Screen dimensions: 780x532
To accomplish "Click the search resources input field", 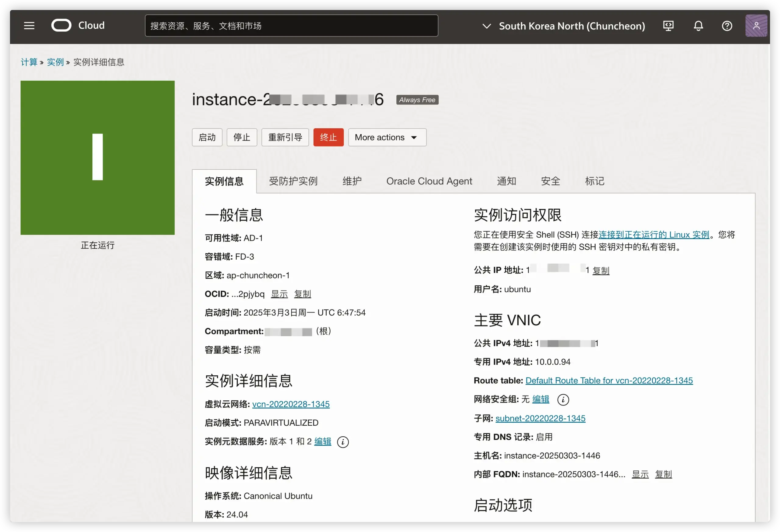I will (x=291, y=26).
